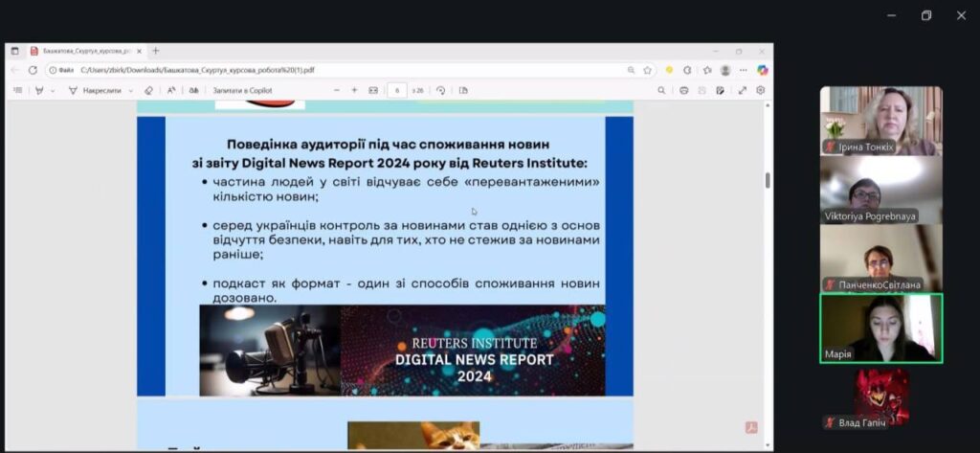Viewport: 980px width, 453px height.
Task: Expand the highlight tool color dropdown
Action: pos(53,90)
